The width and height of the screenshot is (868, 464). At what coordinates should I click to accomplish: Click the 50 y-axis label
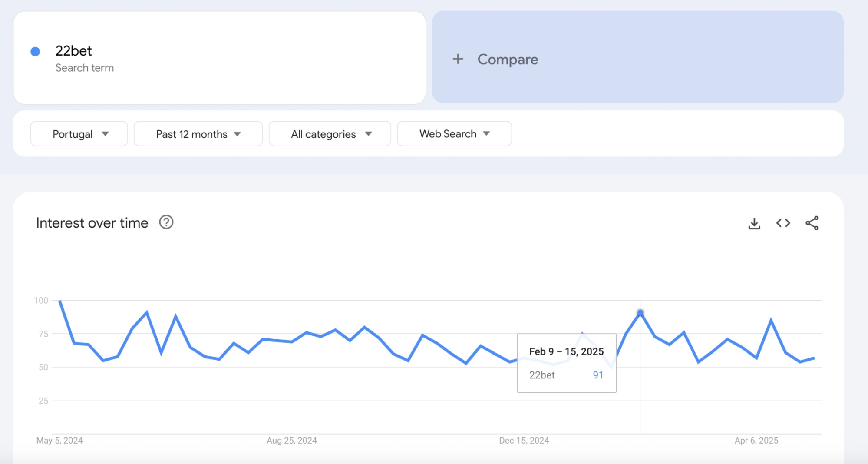pos(43,368)
